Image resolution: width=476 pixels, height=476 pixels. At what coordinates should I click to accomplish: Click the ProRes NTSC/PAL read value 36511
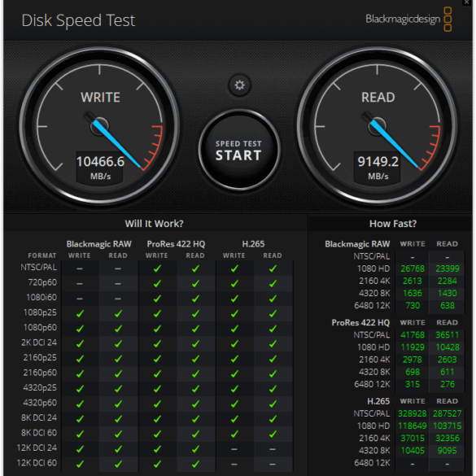[x=448, y=335]
